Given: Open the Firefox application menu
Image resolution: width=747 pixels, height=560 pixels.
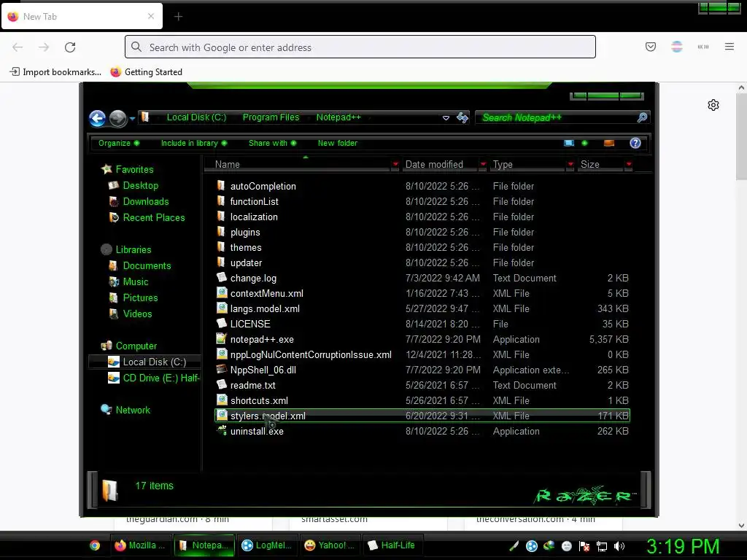Looking at the screenshot, I should (x=729, y=47).
